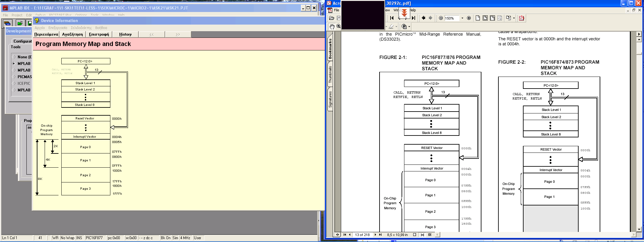Screen dimensions: 644x242
Task: Click MPLAB save project green disk icon
Action: click(29, 23)
